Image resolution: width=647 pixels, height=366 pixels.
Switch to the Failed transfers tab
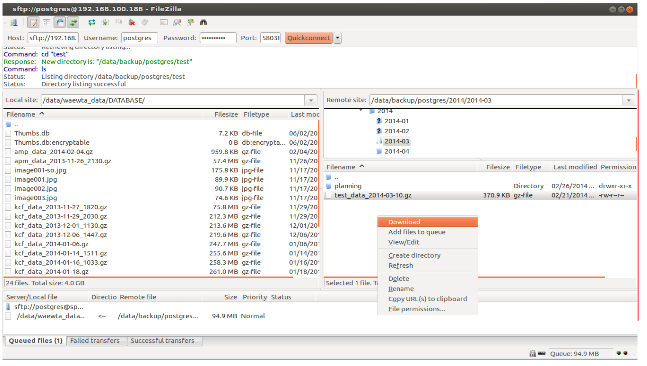tap(95, 341)
